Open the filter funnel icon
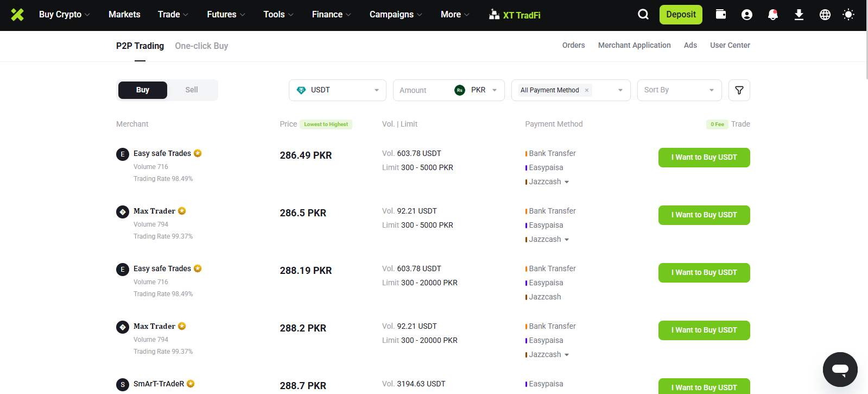This screenshot has width=868, height=394. 739,90
